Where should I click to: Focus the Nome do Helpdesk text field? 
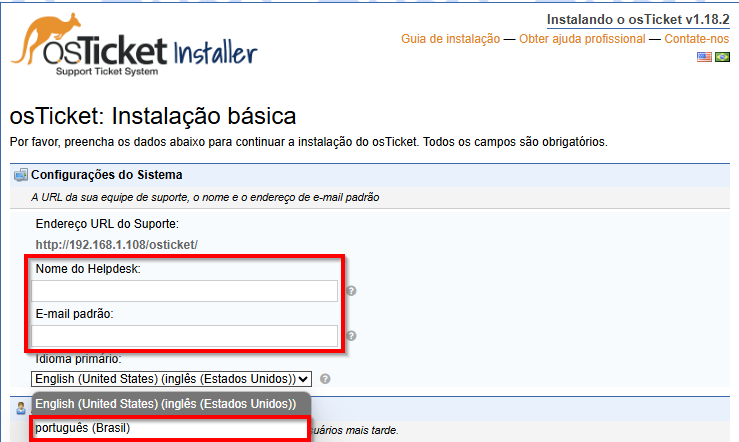185,291
